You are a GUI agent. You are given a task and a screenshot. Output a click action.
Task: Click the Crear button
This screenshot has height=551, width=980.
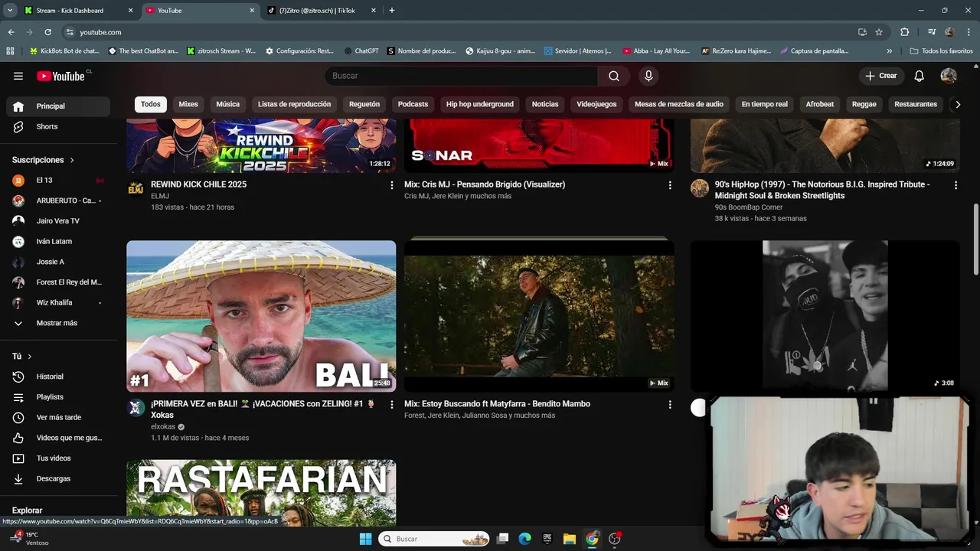880,76
